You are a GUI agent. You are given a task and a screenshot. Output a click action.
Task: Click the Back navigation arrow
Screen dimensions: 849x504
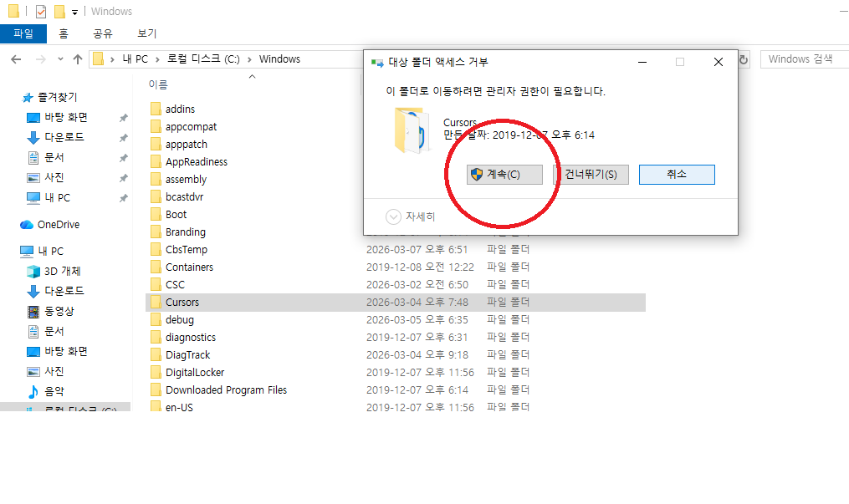pyautogui.click(x=16, y=59)
